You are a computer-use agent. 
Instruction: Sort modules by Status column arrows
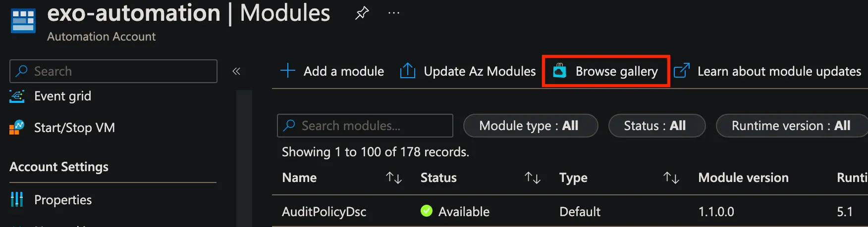[533, 178]
